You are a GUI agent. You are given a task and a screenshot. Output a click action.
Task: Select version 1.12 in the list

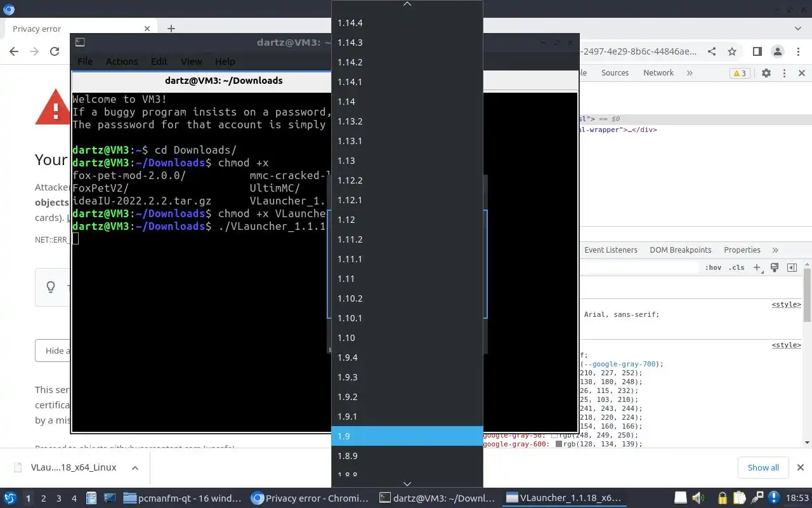(407, 220)
